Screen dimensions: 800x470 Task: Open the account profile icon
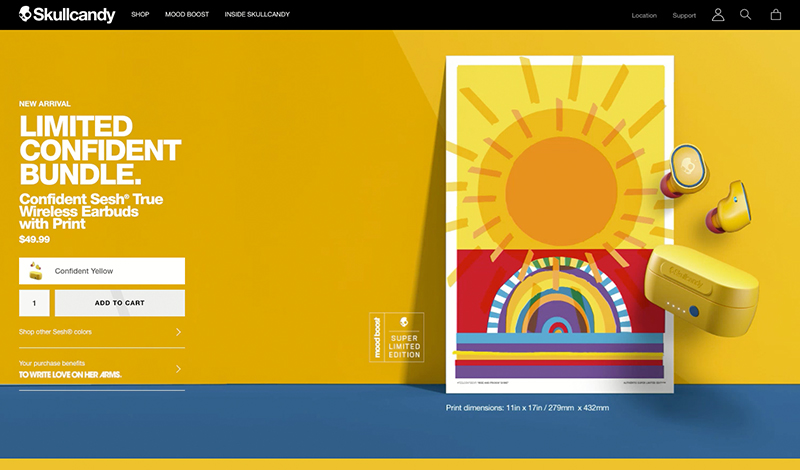[718, 15]
